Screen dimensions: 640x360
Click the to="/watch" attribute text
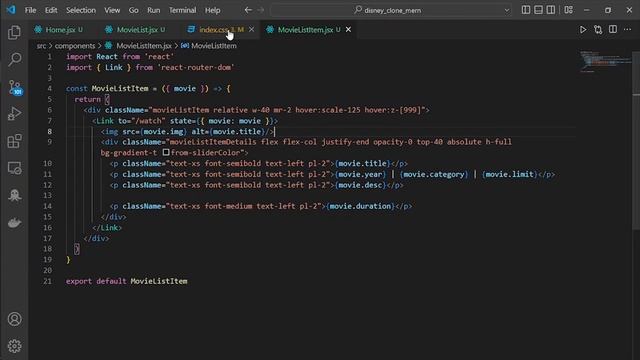[141, 121]
